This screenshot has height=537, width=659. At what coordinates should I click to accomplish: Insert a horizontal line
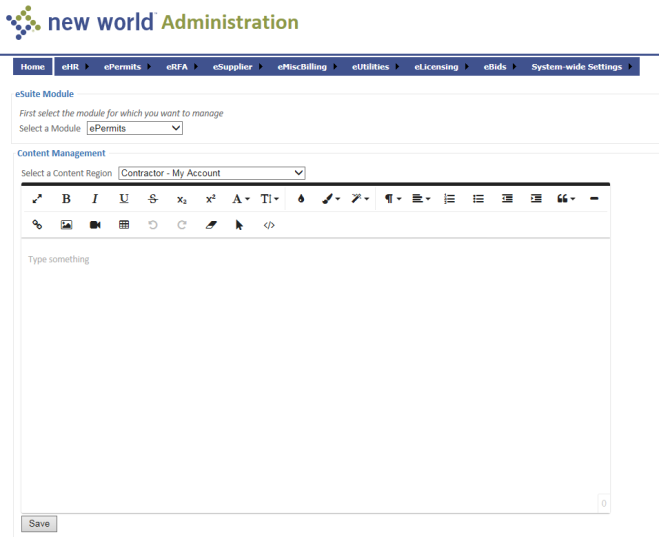tap(594, 199)
